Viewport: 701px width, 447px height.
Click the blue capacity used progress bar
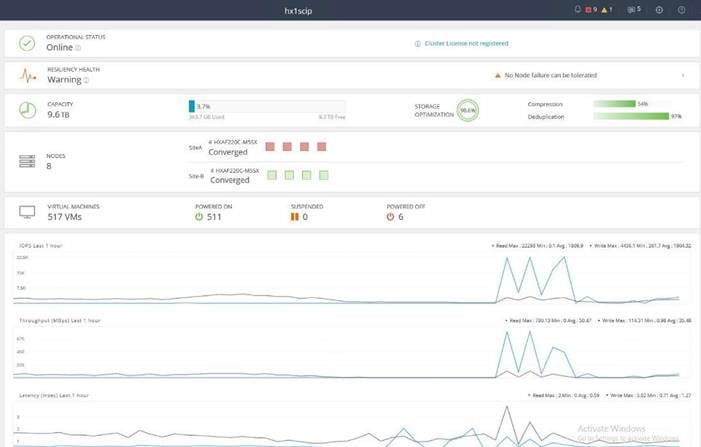click(192, 106)
